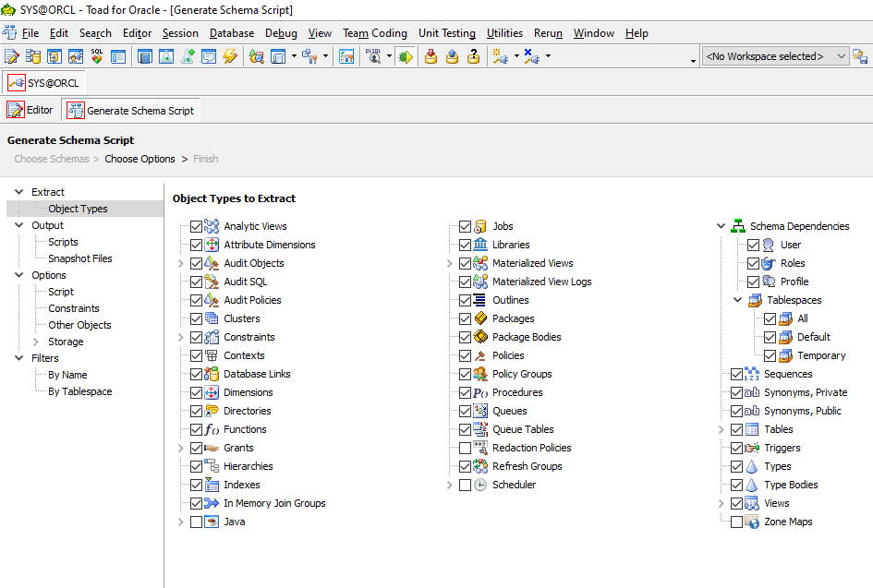Check the Zone Maps checkbox
Screen dimensions: 873x588
736,522
